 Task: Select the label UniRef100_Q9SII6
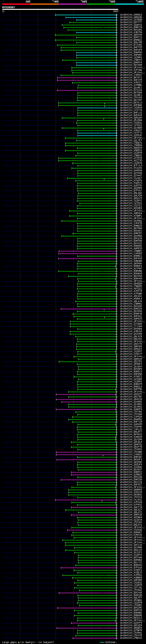tap(131, 545)
